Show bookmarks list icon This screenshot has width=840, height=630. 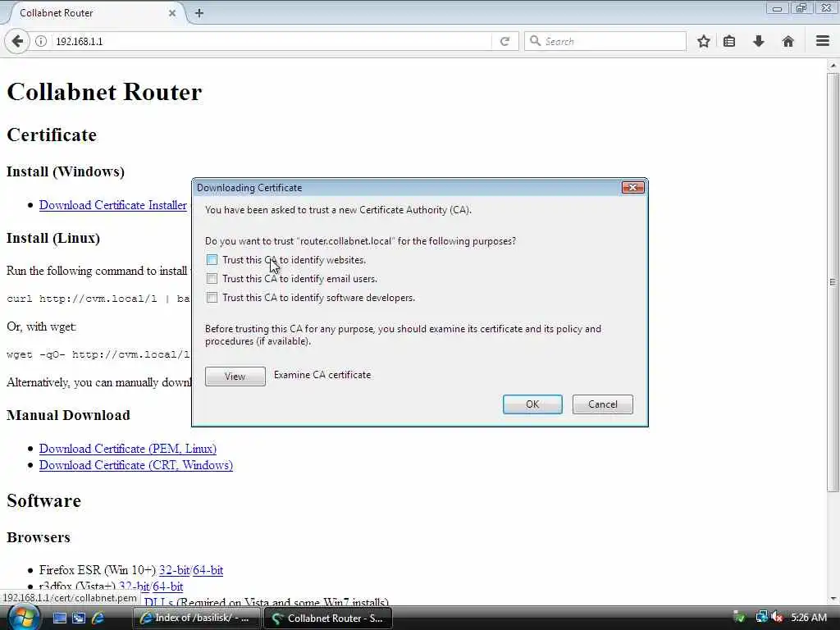(x=729, y=41)
